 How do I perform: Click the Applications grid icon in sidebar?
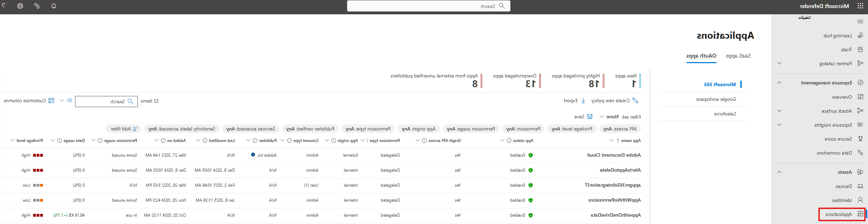click(x=860, y=214)
